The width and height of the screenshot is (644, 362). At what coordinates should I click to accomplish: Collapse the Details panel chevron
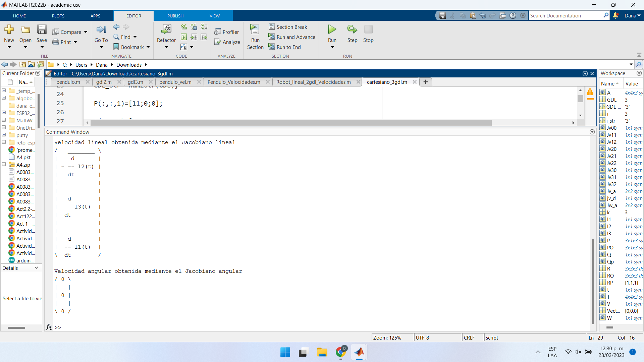point(36,268)
